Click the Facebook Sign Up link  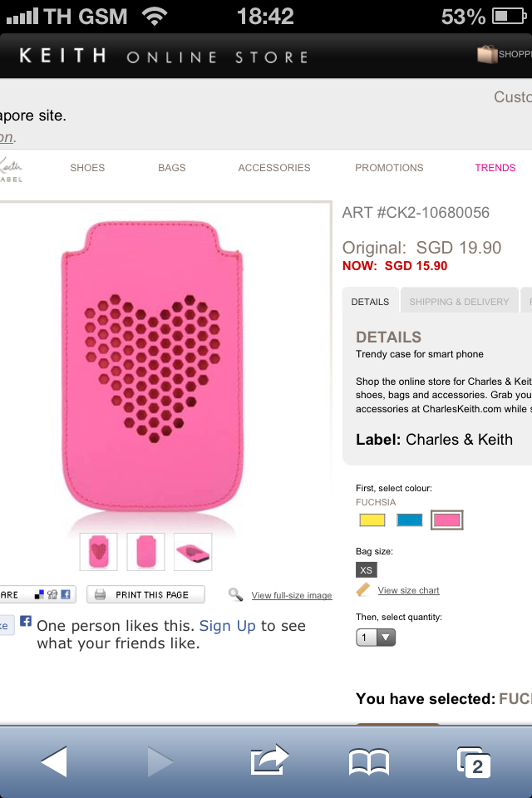[x=228, y=626]
